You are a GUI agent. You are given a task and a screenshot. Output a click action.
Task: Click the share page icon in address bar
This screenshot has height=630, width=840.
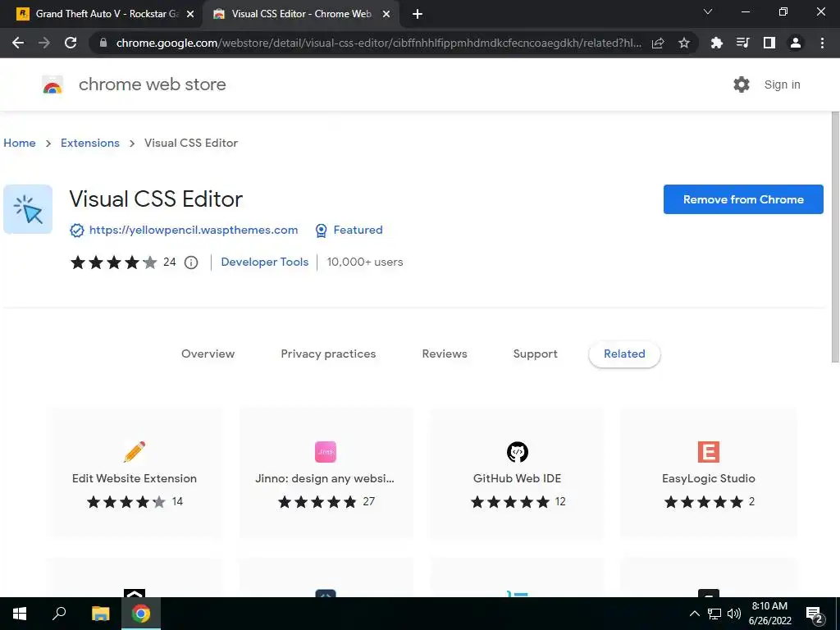click(x=658, y=43)
